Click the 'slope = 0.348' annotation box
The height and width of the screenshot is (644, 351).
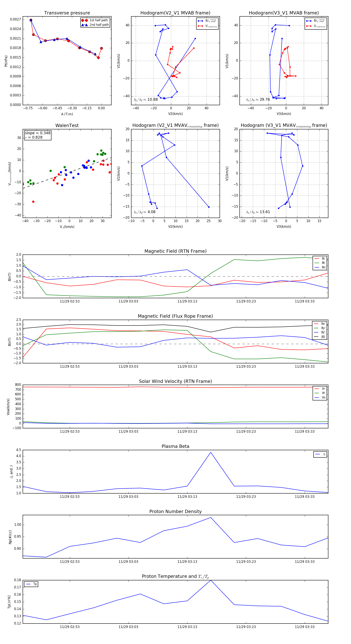pos(38,135)
